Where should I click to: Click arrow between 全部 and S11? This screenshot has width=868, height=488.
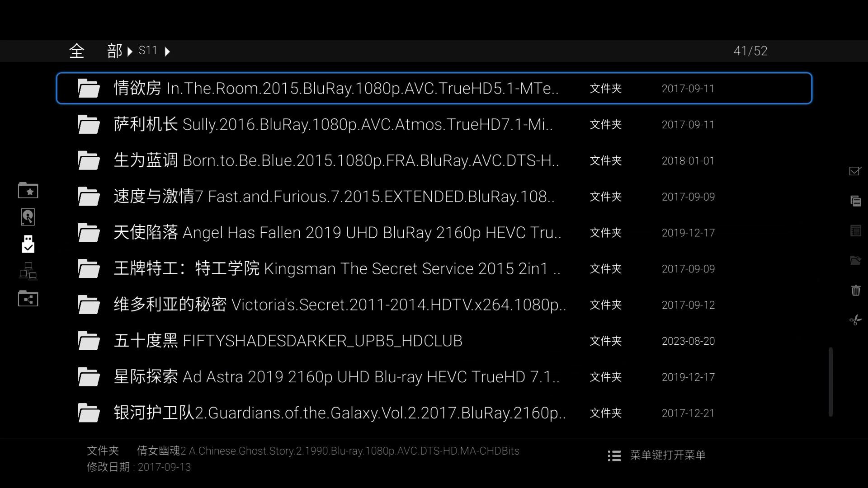(x=130, y=52)
